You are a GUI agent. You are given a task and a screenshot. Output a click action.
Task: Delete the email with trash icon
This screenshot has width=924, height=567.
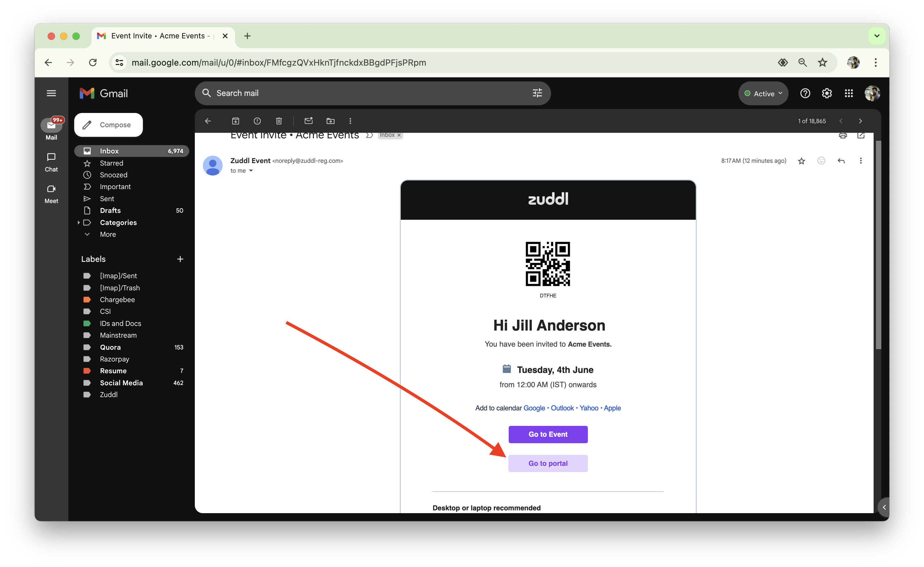point(279,121)
